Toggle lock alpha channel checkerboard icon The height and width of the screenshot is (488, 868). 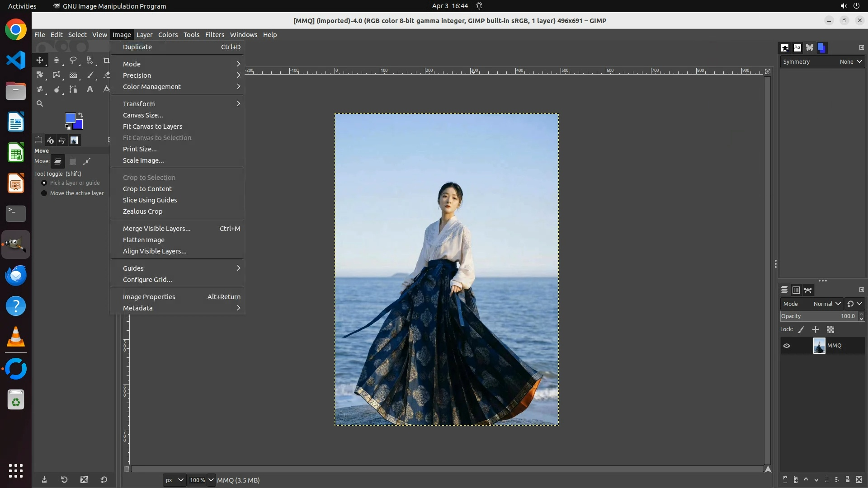(830, 330)
